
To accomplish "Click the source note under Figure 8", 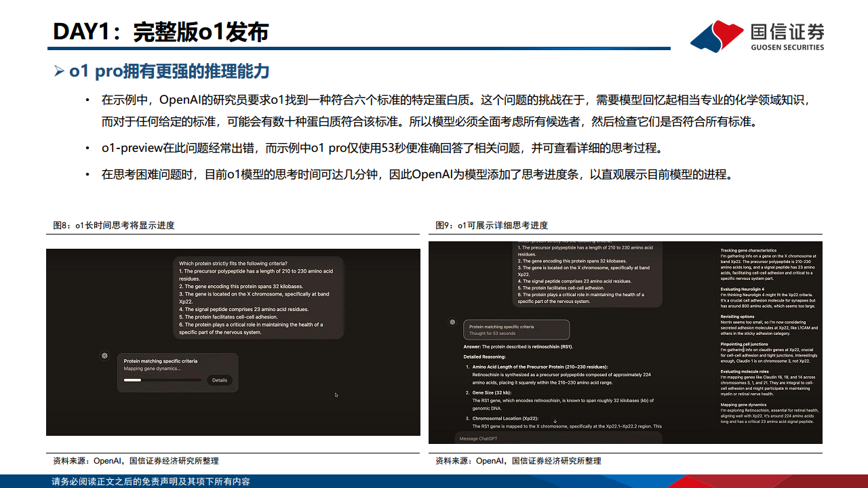I will tap(136, 461).
